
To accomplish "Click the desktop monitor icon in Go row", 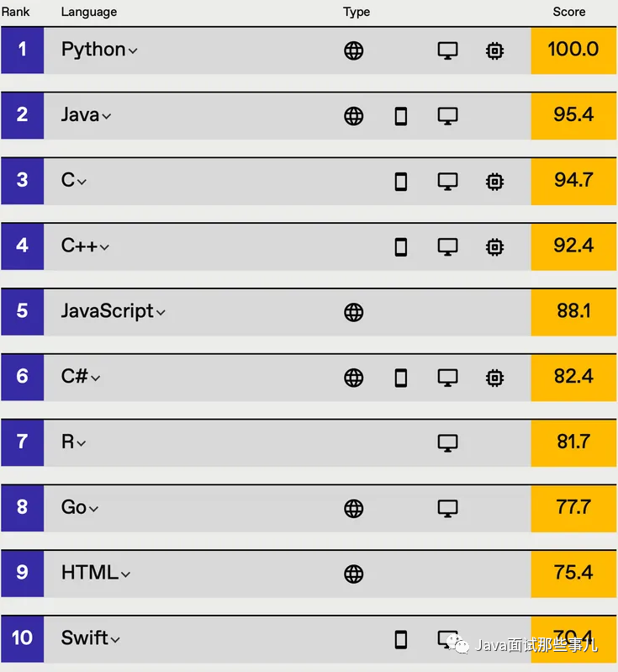I will click(x=448, y=508).
